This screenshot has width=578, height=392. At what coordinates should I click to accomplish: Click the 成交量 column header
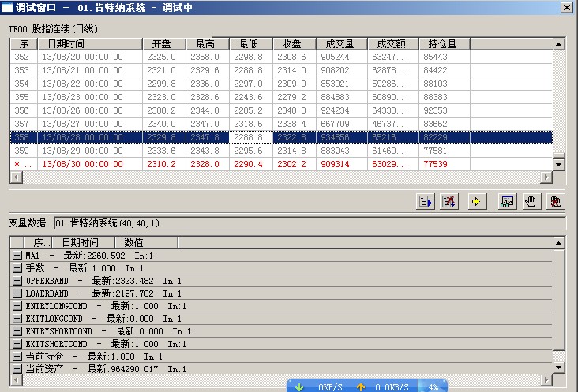[x=342, y=44]
